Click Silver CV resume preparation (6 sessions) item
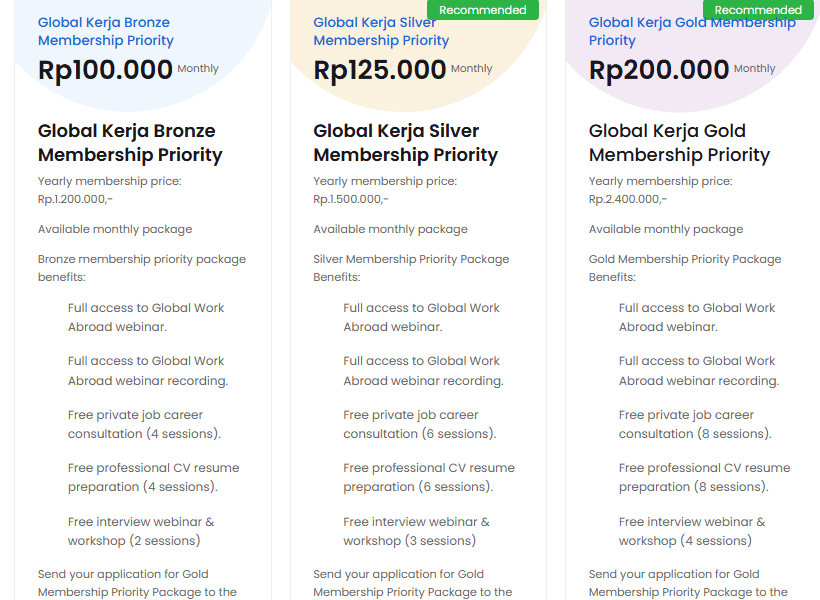The height and width of the screenshot is (600, 820). (428, 477)
